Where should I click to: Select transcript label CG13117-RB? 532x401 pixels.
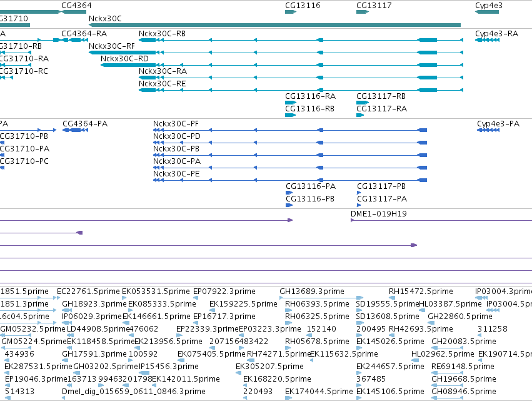[381, 96]
